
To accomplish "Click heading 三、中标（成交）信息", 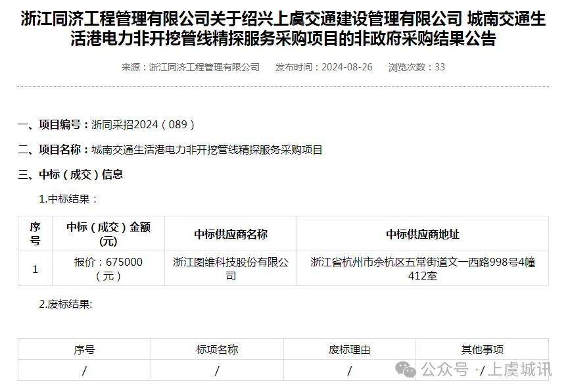I will click(70, 174).
